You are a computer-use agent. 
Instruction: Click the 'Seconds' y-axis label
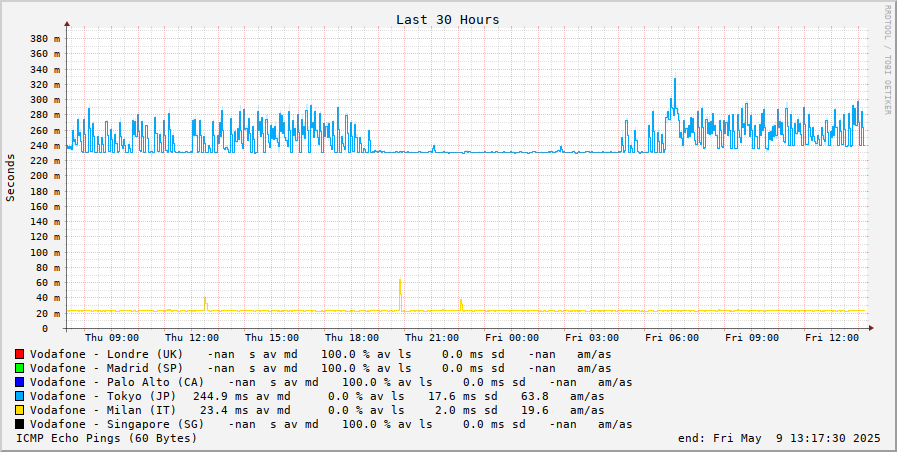click(10, 177)
